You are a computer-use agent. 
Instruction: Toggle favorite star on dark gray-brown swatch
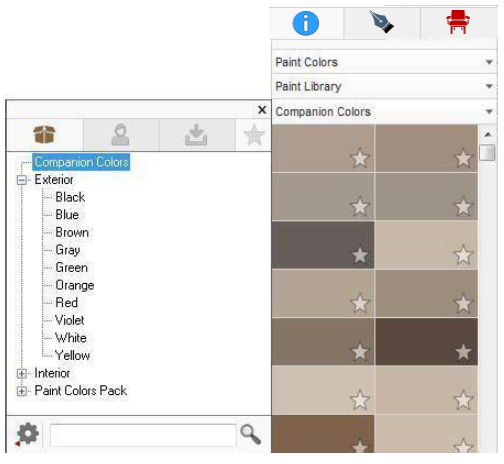360,255
